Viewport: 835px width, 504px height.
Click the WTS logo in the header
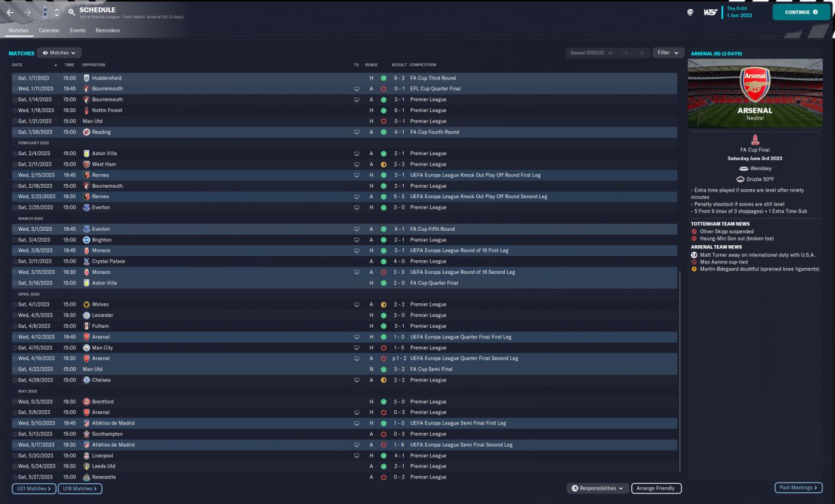[x=710, y=12]
